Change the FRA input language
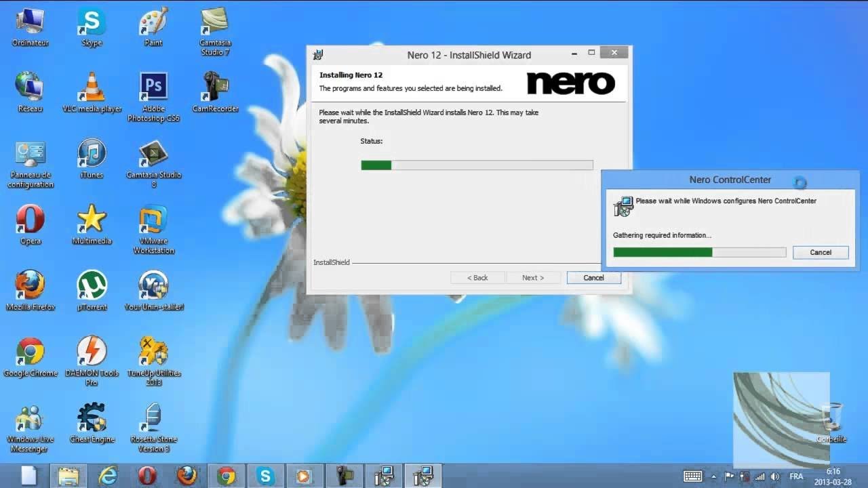Viewport: 868px width, 488px height. (x=796, y=476)
